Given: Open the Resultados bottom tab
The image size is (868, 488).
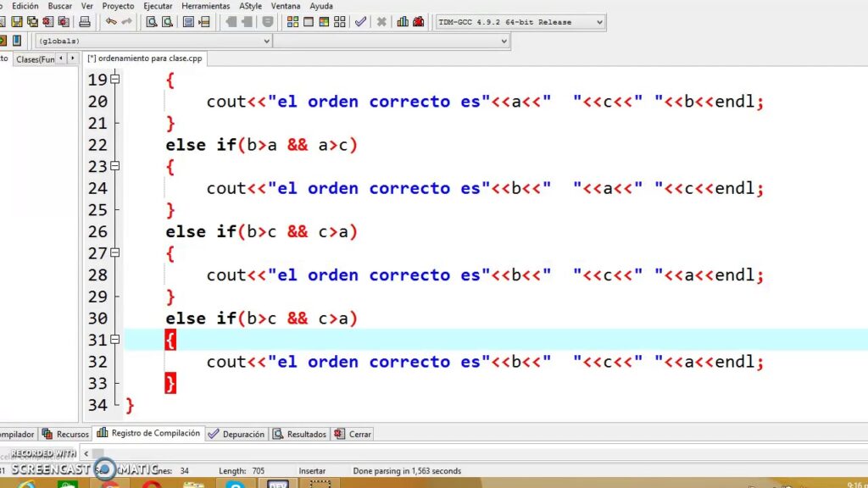Looking at the screenshot, I should [x=300, y=435].
